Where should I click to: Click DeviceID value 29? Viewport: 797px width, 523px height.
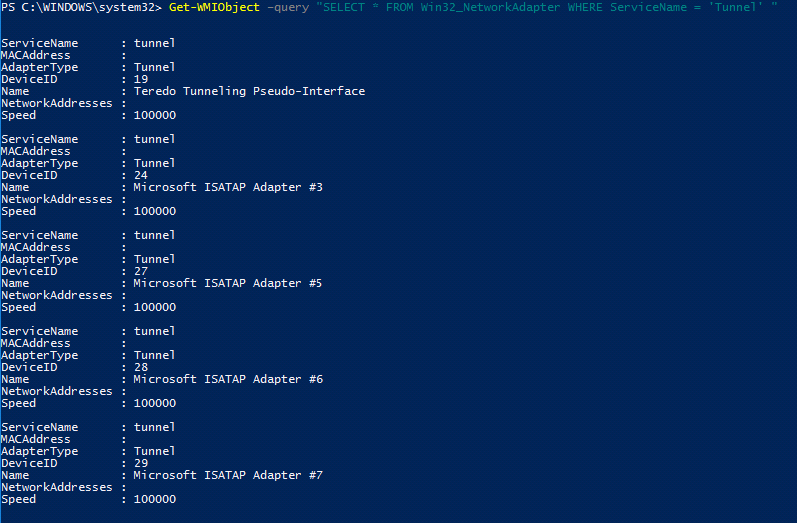pyautogui.click(x=141, y=464)
